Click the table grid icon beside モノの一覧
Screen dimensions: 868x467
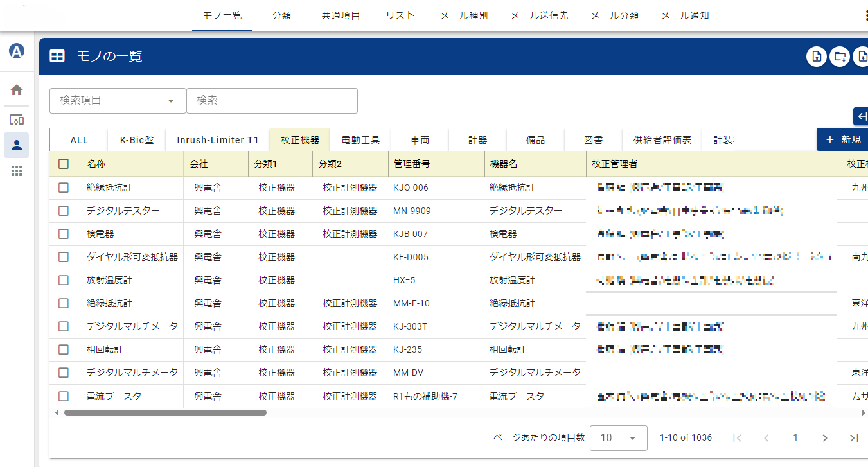click(57, 57)
